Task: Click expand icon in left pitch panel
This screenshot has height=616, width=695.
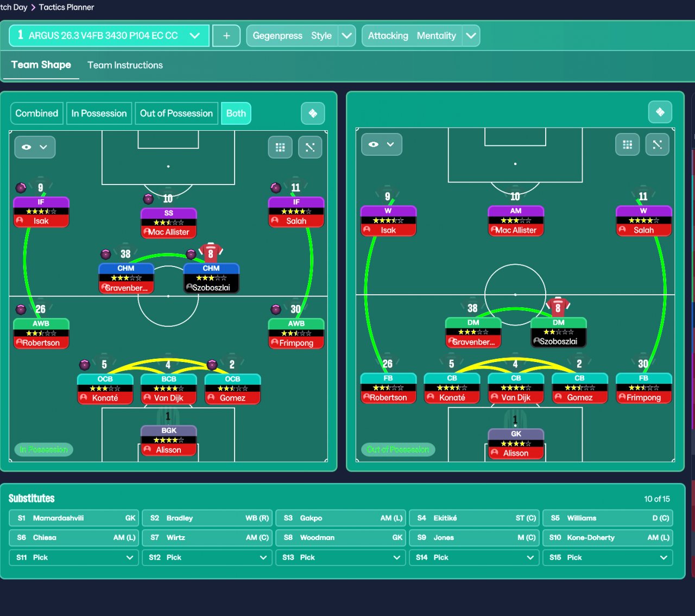Action: point(310,147)
